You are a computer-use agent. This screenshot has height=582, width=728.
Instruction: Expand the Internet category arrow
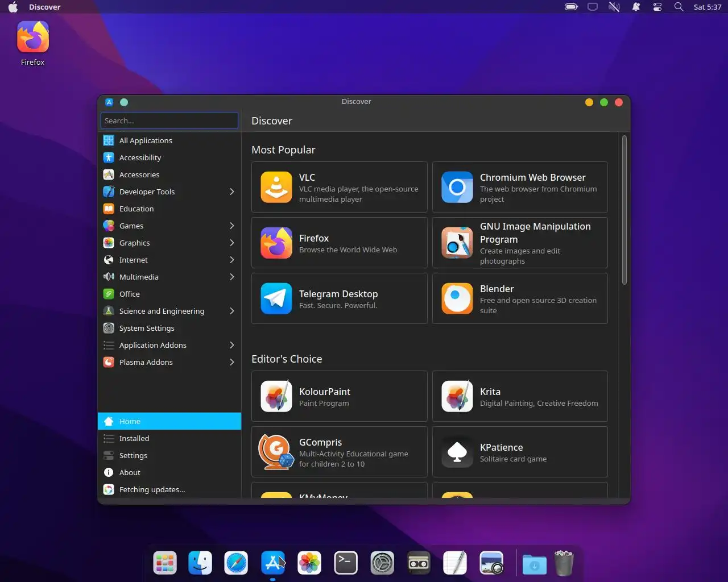tap(231, 260)
